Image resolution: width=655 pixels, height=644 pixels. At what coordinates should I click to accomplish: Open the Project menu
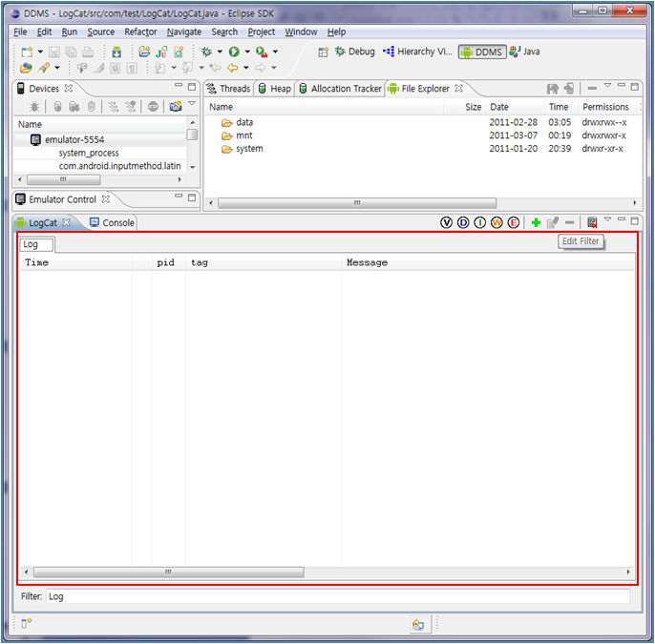point(261,31)
